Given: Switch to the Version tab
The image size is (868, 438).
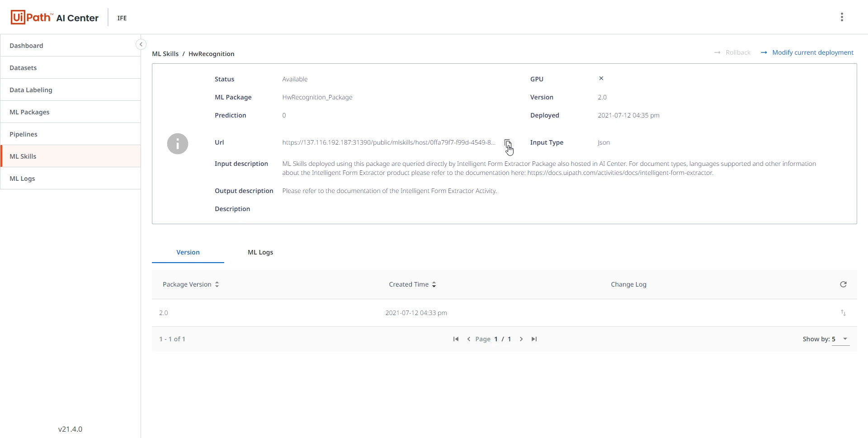Looking at the screenshot, I should pos(188,252).
